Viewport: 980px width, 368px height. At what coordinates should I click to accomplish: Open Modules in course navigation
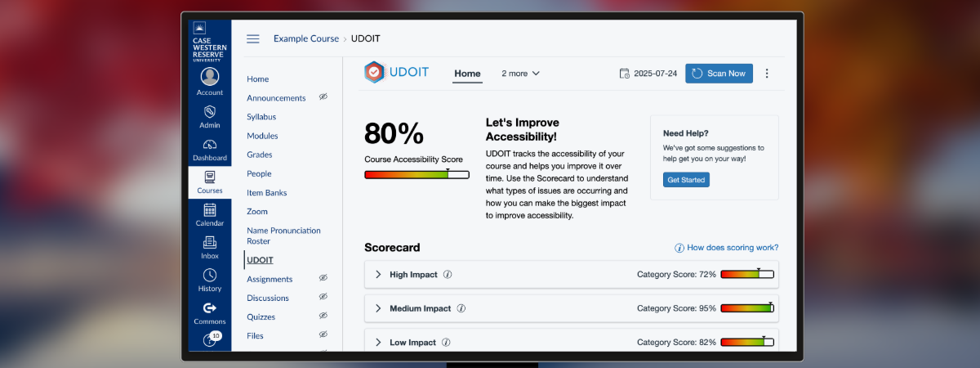pos(262,136)
